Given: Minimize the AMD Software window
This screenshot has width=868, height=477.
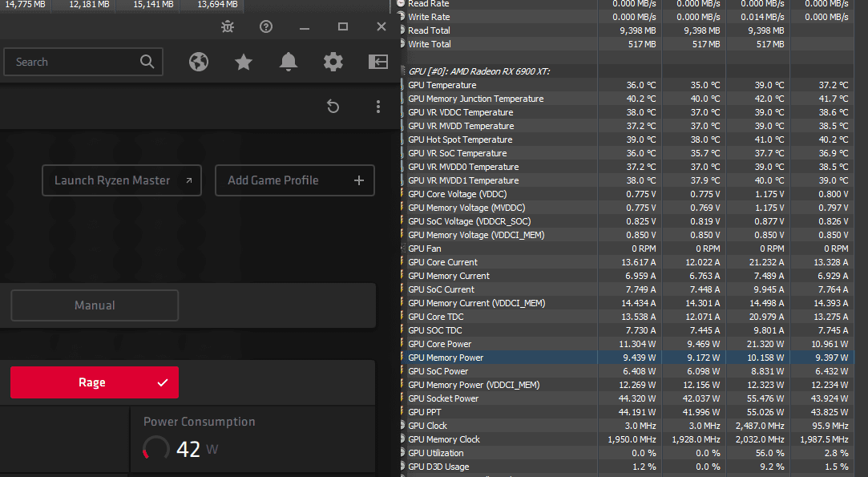Looking at the screenshot, I should [305, 26].
